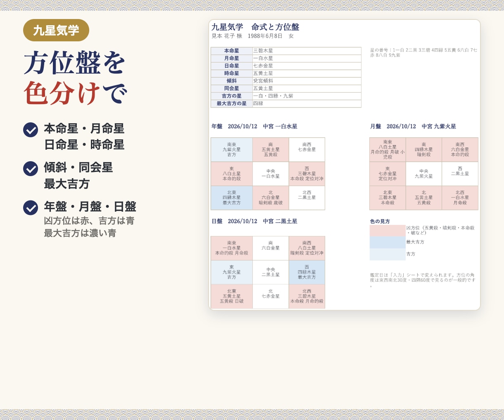Click the gold 九星気学 badge
Image resolution: width=504 pixels, height=420 pixels.
click(x=56, y=30)
